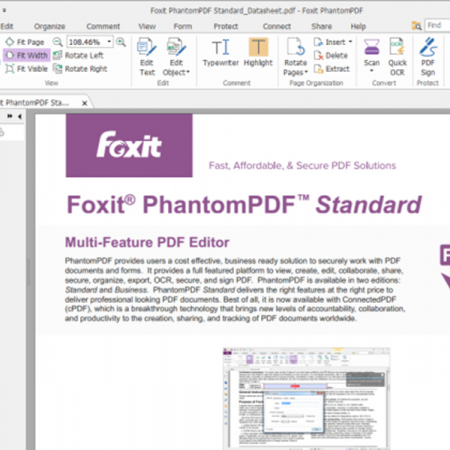The image size is (450, 450).
Task: Select the Fit Visible option
Action: 27,69
